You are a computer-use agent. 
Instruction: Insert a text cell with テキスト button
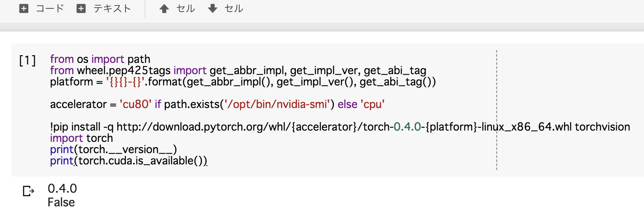coord(104,8)
